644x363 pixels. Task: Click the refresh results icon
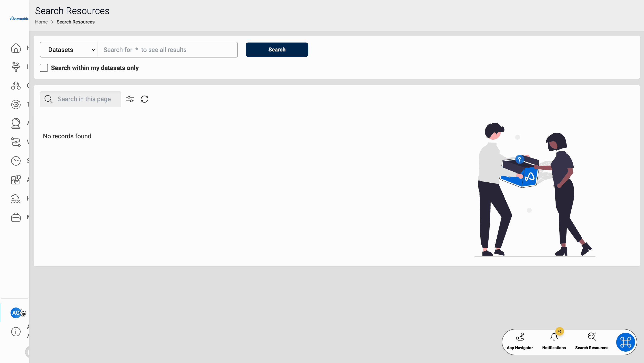pos(145,99)
